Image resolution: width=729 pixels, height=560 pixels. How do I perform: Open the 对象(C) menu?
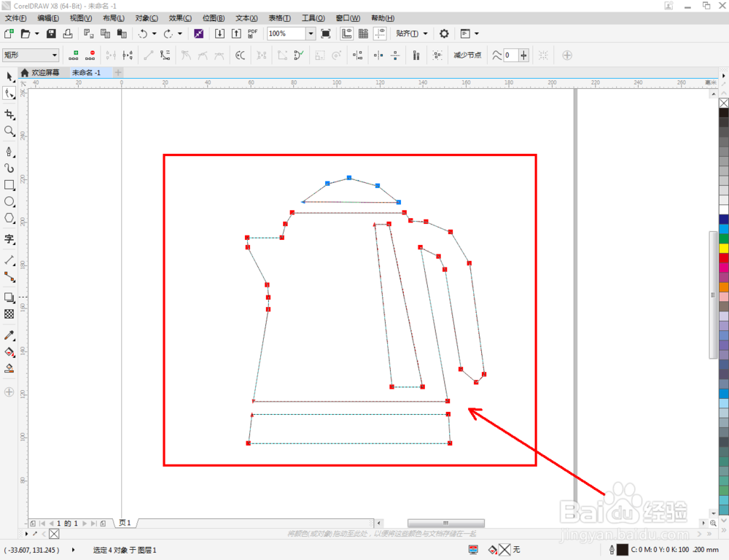pos(147,18)
